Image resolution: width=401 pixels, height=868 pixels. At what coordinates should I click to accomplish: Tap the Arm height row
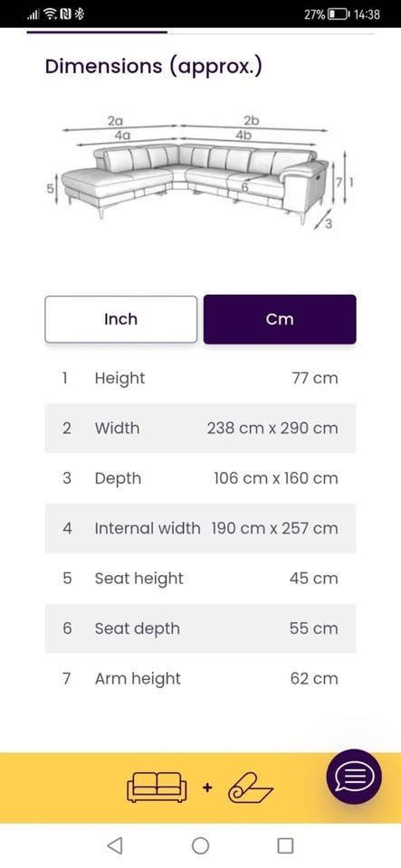pyautogui.click(x=201, y=679)
